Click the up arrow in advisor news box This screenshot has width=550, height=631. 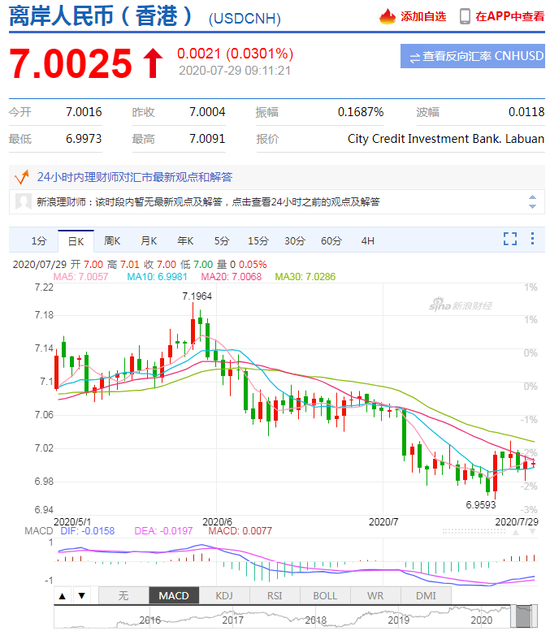pyautogui.click(x=532, y=197)
